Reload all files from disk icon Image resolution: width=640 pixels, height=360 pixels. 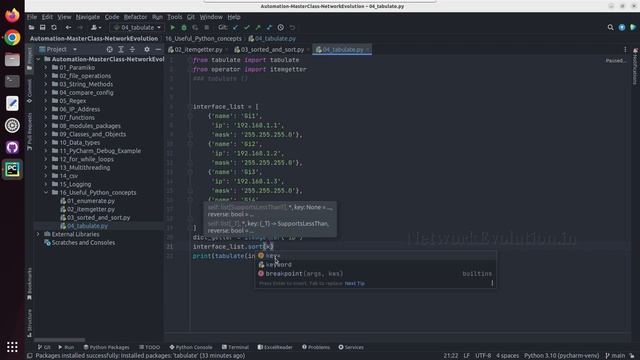pos(54,27)
